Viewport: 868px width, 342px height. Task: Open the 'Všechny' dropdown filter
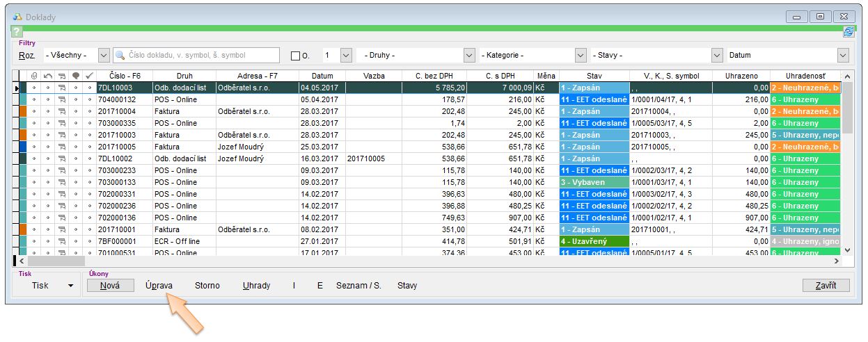(x=104, y=55)
